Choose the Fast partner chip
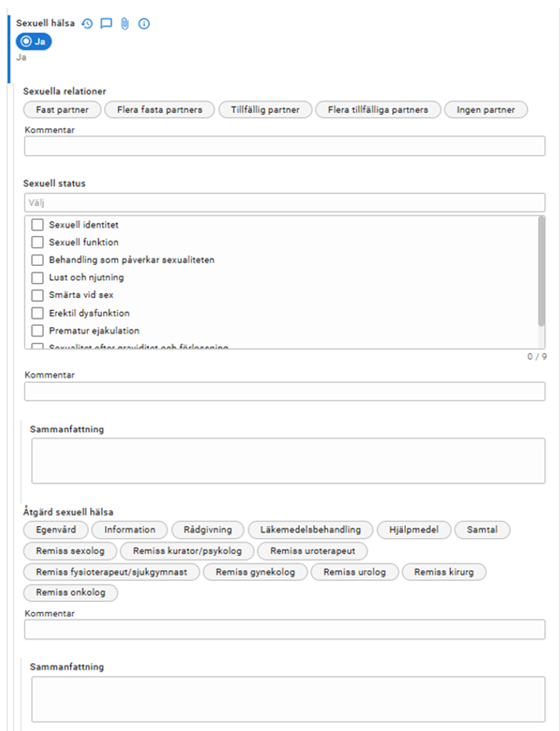This screenshot has height=731, width=560. 62,110
